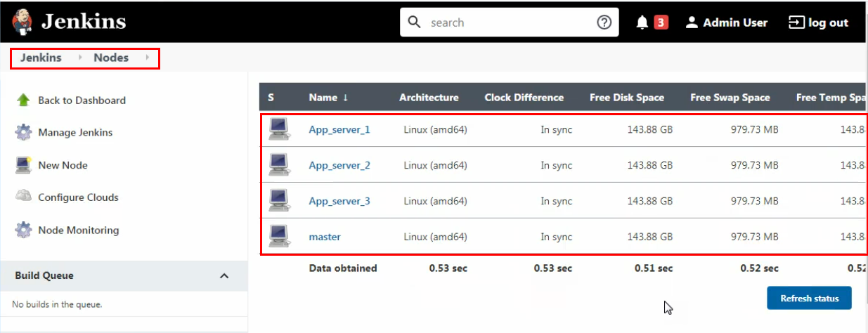The width and height of the screenshot is (868, 333).
Task: Click 0.51 sec under Free Disk Space
Action: pyautogui.click(x=654, y=268)
